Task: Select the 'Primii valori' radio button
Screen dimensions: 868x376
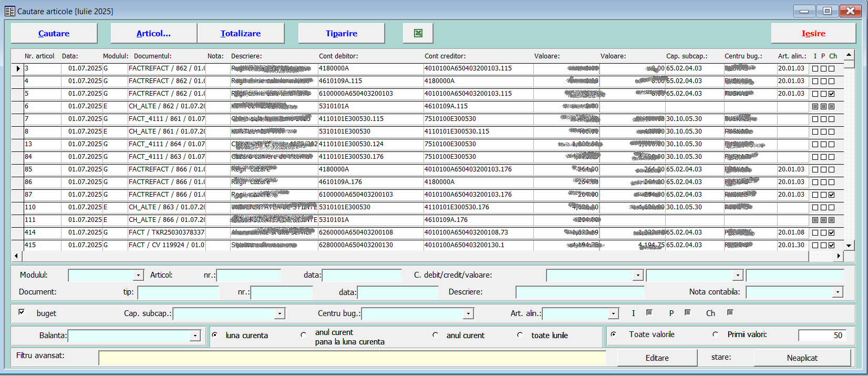Action: pos(715,334)
